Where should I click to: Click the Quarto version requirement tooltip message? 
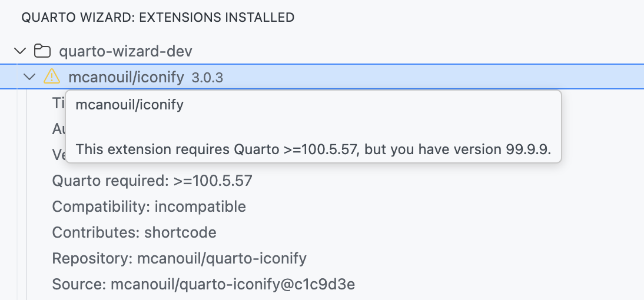(x=313, y=149)
